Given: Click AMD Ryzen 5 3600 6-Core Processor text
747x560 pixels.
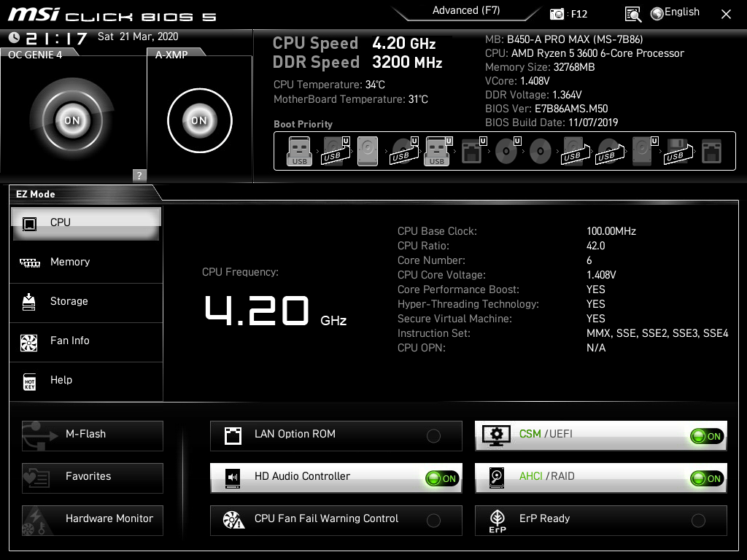Looking at the screenshot, I should [x=597, y=53].
